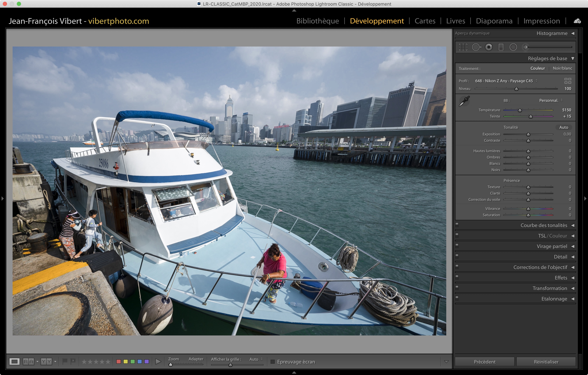Assign the red color label swatch
The height and width of the screenshot is (375, 588).
pyautogui.click(x=119, y=361)
